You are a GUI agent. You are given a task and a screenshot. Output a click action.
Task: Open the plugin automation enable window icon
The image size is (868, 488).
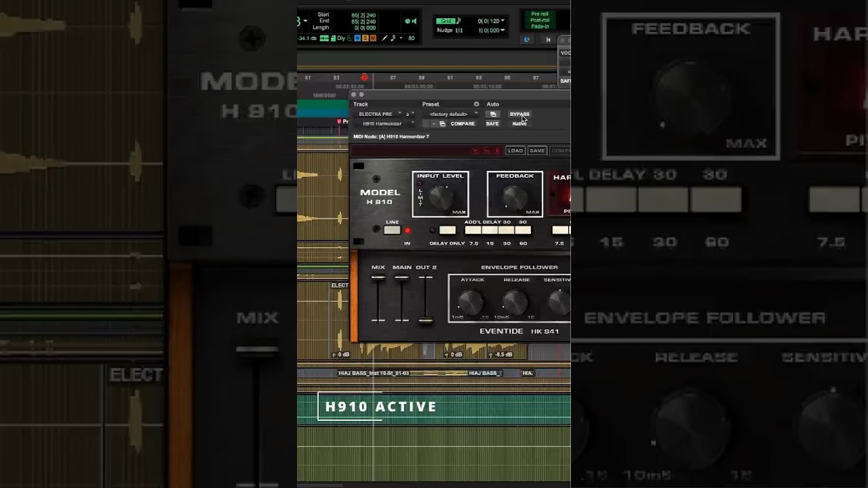pos(493,114)
